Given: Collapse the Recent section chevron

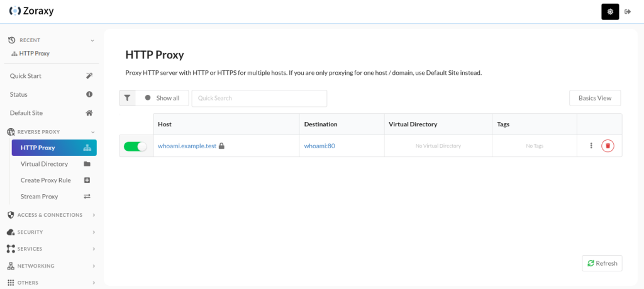Looking at the screenshot, I should pyautogui.click(x=92, y=40).
